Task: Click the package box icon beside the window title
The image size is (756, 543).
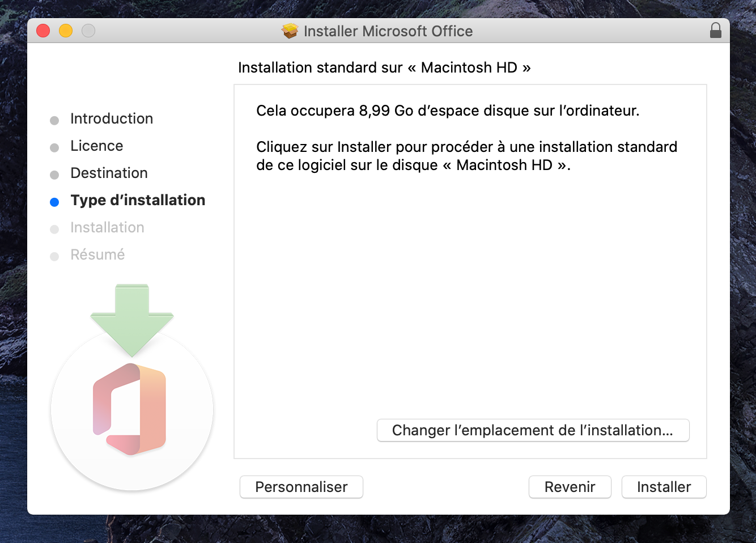Action: [290, 31]
